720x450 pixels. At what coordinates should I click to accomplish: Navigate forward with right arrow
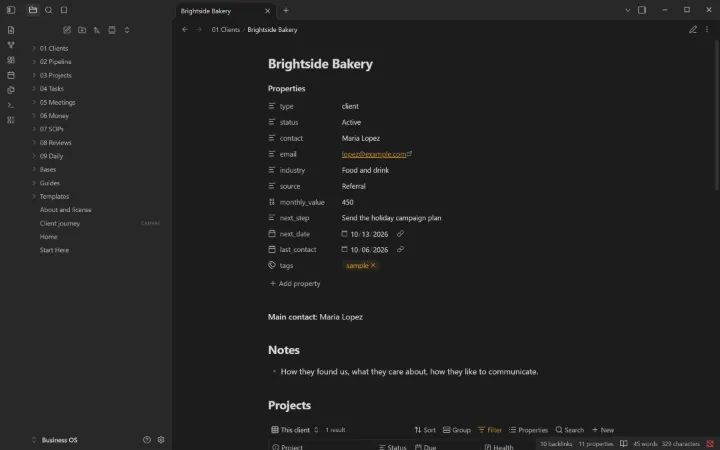199,29
